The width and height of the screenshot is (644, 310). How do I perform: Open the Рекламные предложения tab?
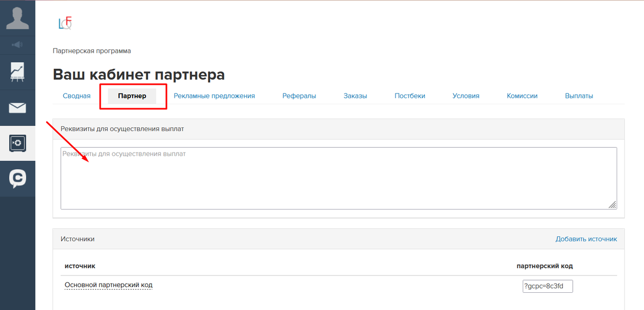(x=214, y=96)
